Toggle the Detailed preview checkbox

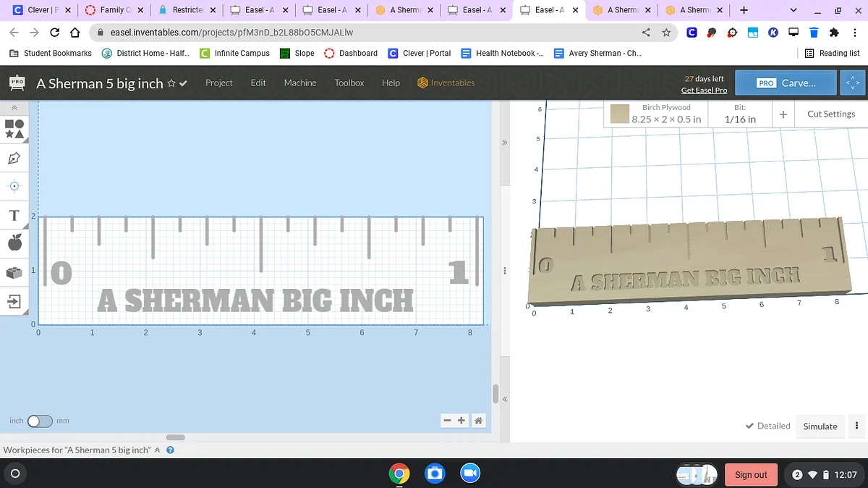click(767, 426)
